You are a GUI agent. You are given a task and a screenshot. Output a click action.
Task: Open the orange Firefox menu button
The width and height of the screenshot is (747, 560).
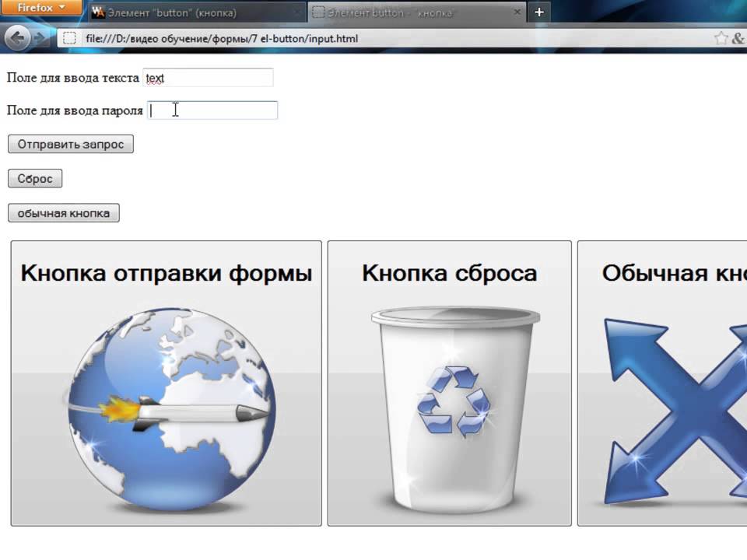pos(40,8)
